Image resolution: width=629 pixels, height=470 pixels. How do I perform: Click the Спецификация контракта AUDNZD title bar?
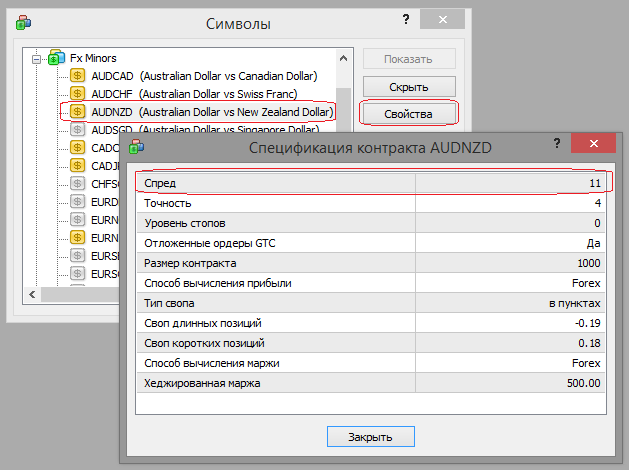[370, 148]
